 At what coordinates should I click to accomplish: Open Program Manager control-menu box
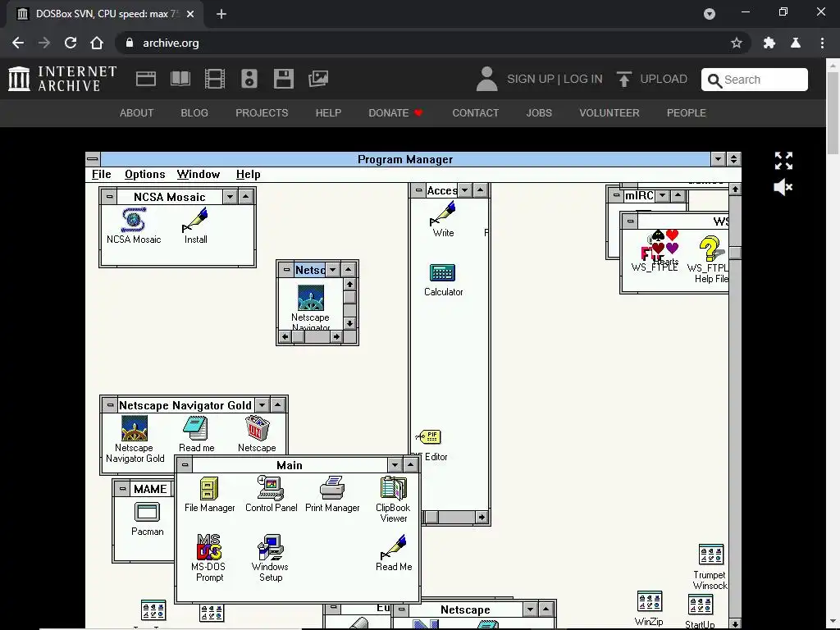pyautogui.click(x=93, y=159)
